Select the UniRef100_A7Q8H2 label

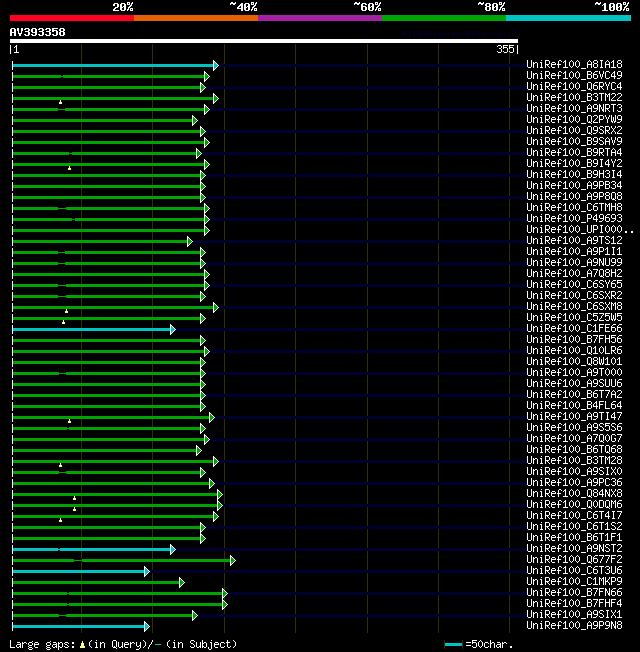click(x=574, y=273)
